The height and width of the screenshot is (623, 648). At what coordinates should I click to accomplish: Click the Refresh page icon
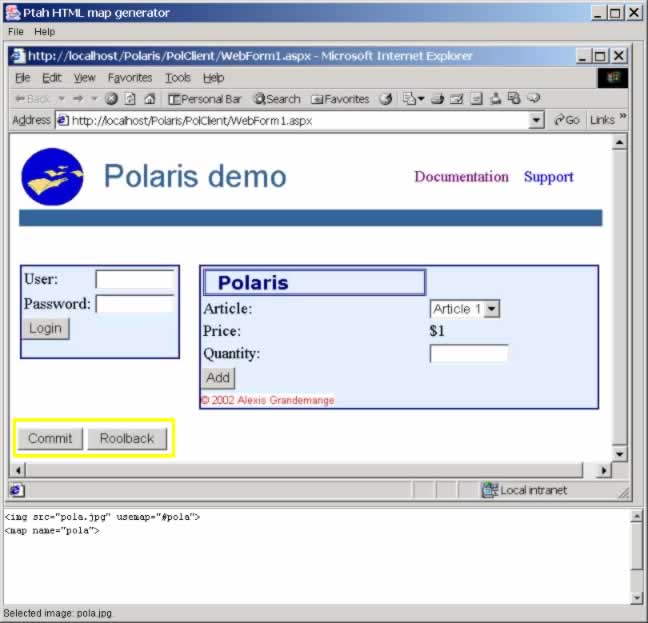[x=130, y=99]
